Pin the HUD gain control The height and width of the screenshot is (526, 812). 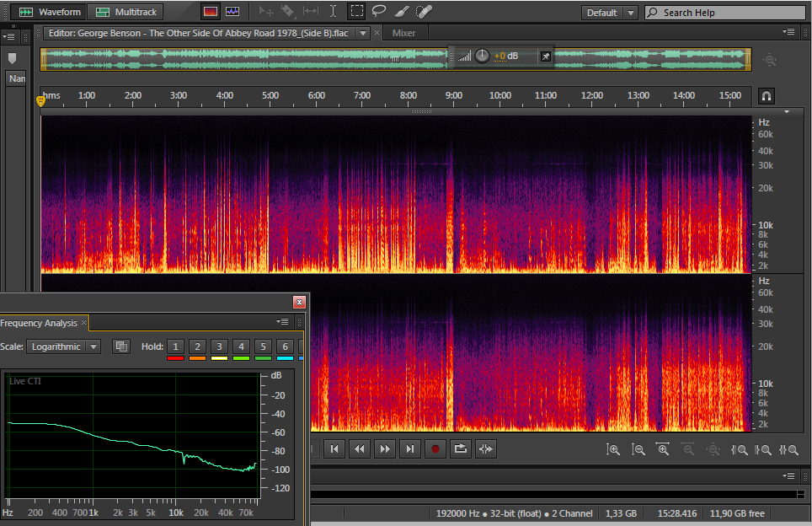[545, 56]
